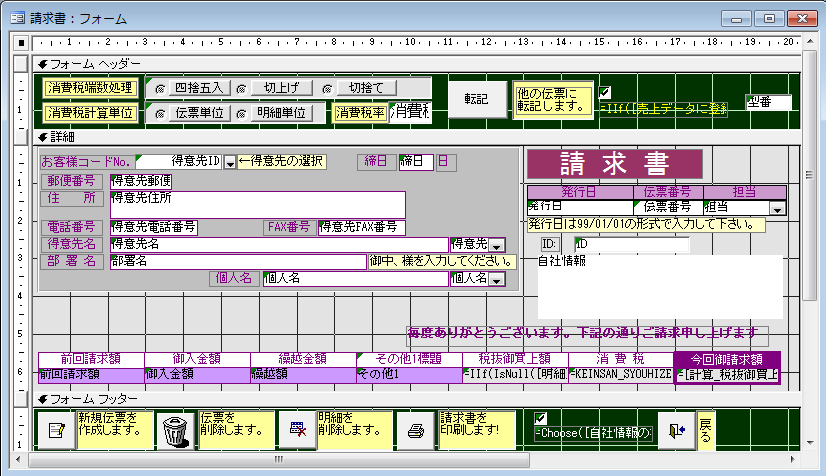The height and width of the screenshot is (476, 826).
Task: Select the 消費税計算単位 label
Action: click(91, 113)
